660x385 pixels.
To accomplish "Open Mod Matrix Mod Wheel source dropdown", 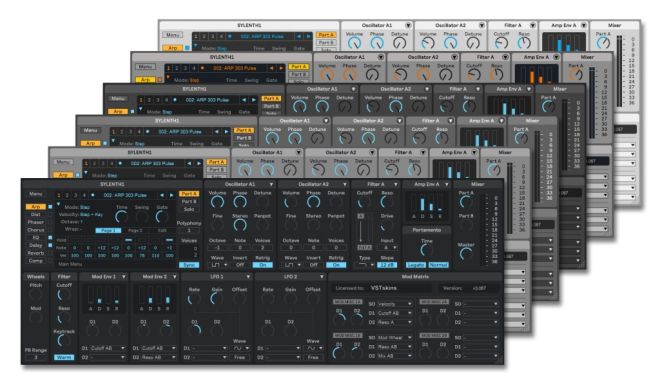I will tap(394, 338).
